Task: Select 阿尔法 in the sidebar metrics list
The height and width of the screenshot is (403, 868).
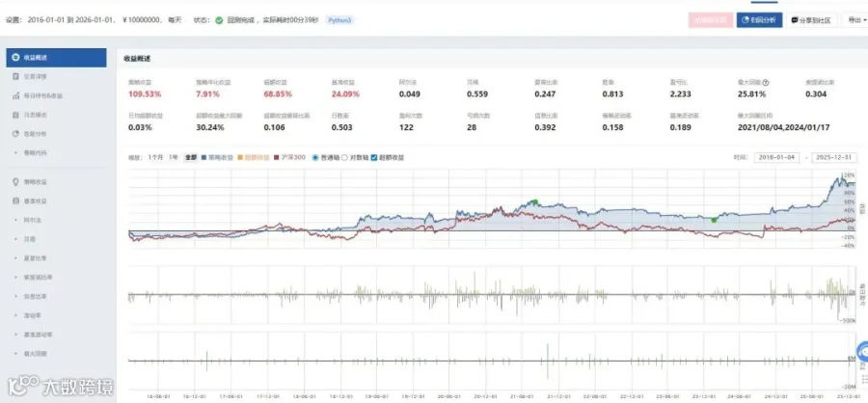Action: coord(33,221)
